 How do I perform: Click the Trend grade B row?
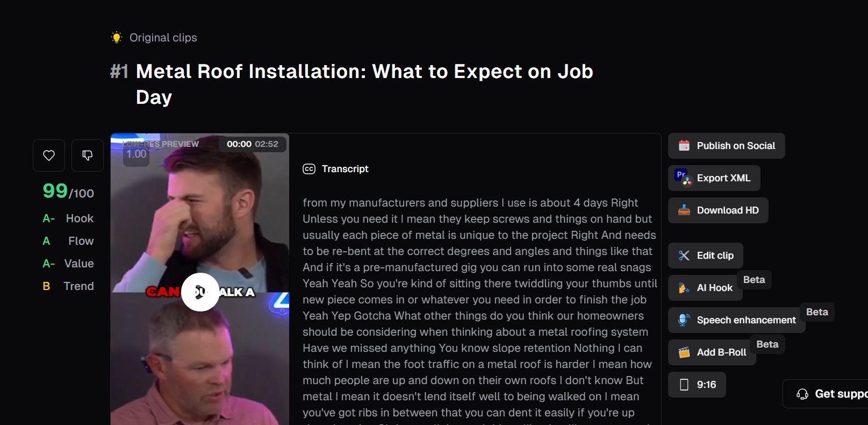point(68,286)
